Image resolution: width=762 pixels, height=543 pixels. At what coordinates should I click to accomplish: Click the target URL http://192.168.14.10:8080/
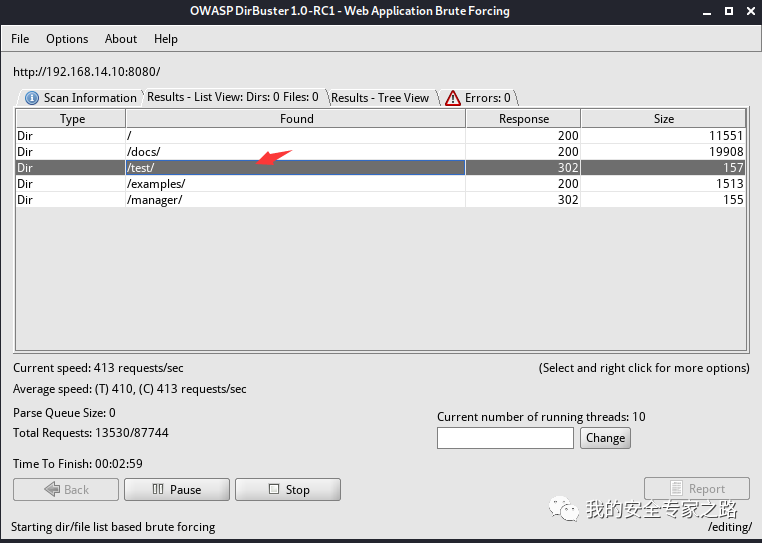(x=87, y=72)
